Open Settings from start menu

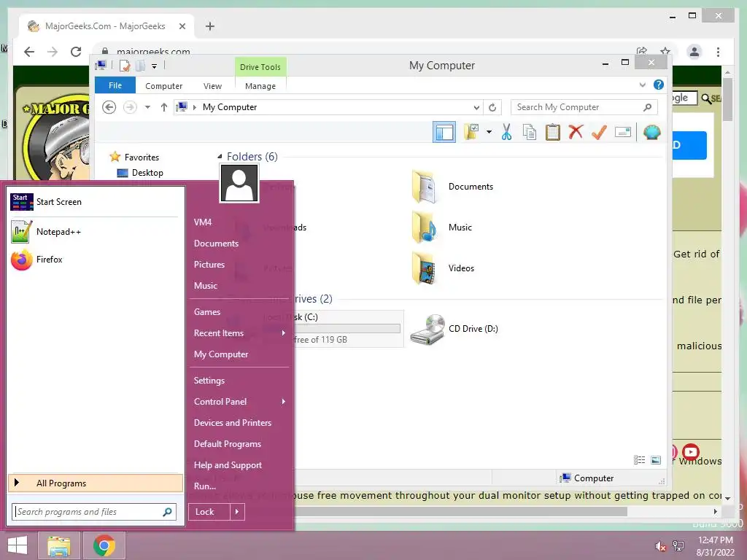pos(209,381)
